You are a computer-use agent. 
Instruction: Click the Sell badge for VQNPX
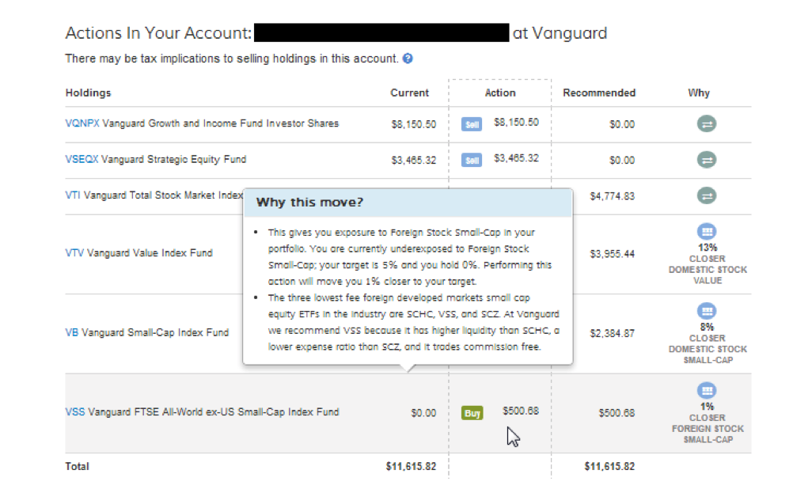[x=472, y=124]
